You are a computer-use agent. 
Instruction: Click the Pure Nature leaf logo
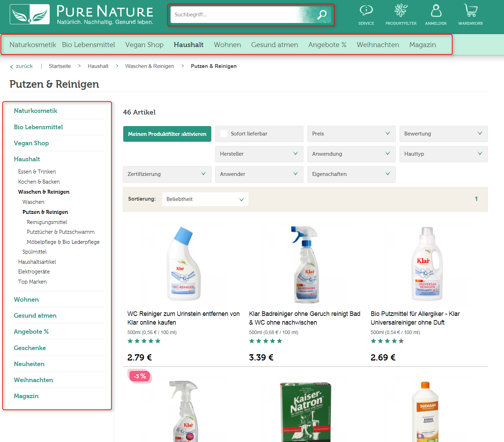(30, 14)
